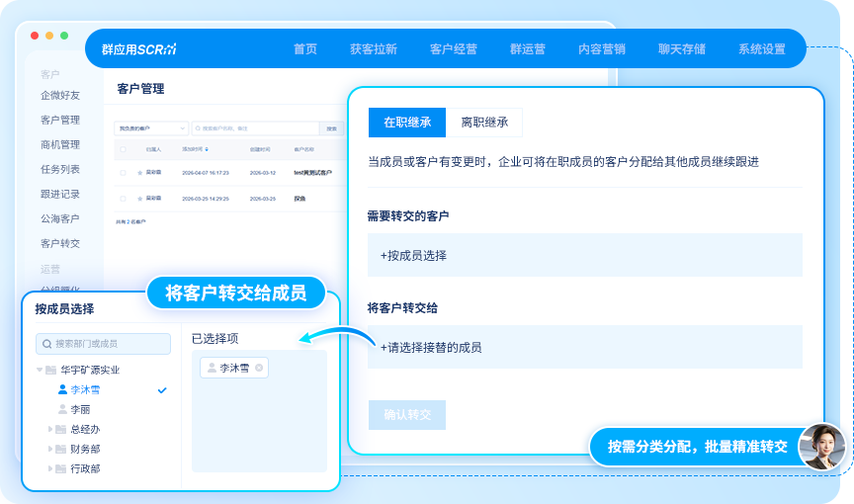Click the 搜索 button next to search box

(332, 128)
